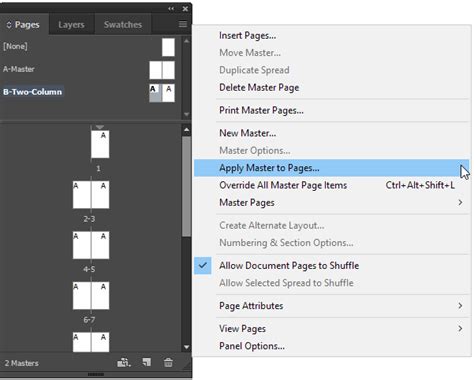Viewport: 474px width, 380px height.
Task: Choose Delete Master Page
Action: coord(332,87)
